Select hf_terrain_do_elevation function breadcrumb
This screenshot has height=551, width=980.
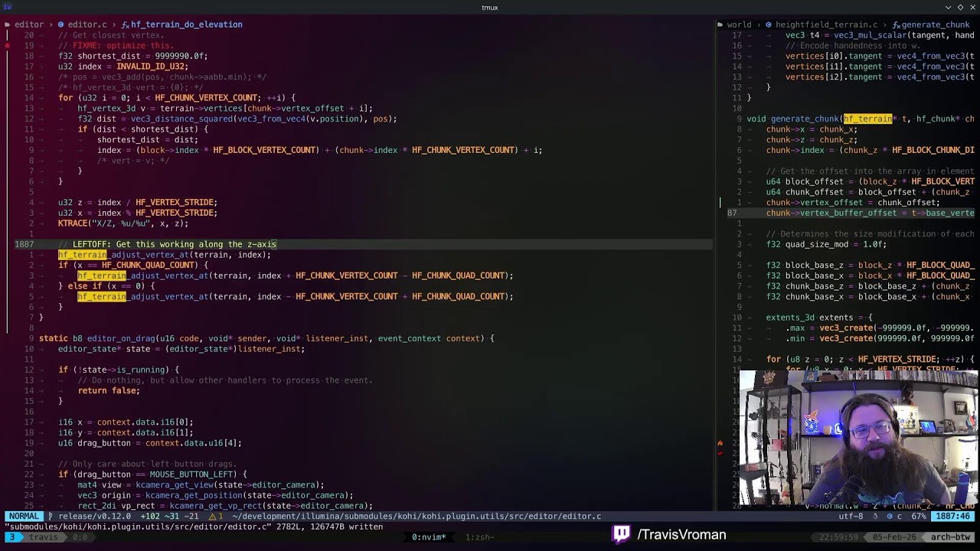pos(181,24)
